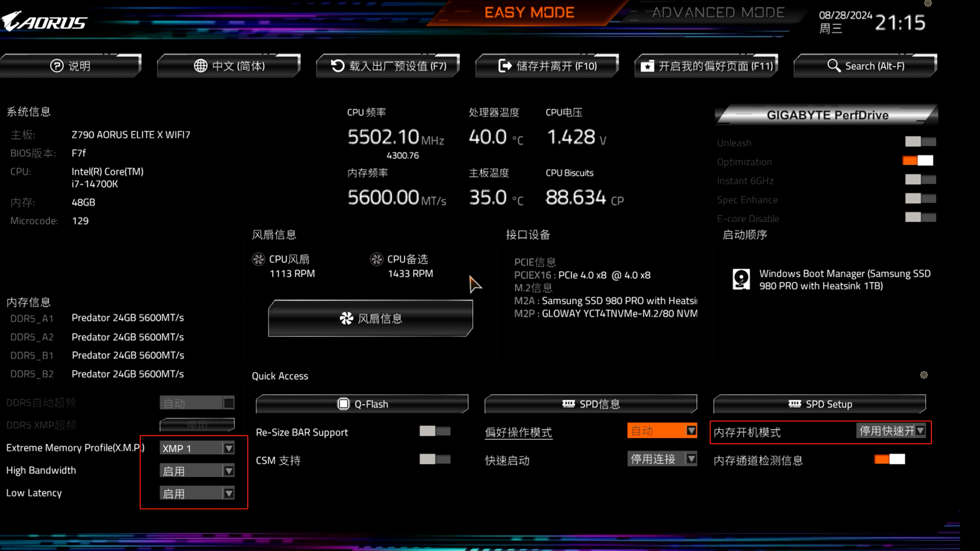
Task: Click the DDR5 XMP超频 field
Action: pos(197,424)
